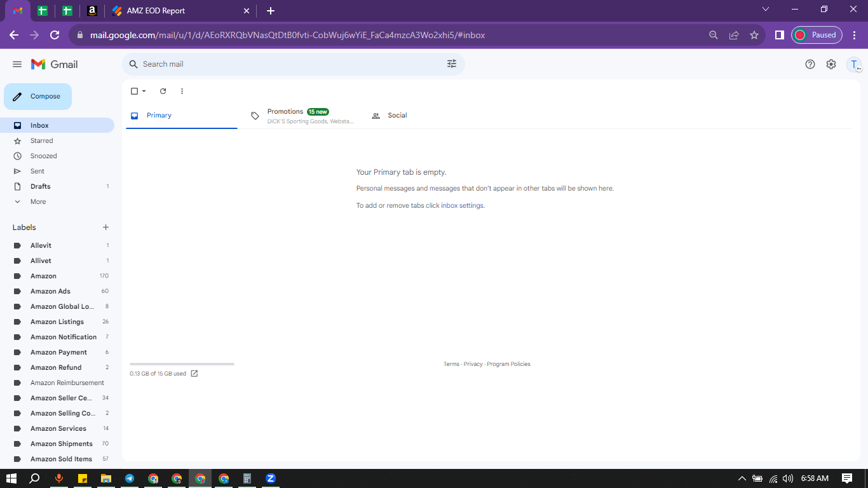Tick the select-all messages checkbox
868x488 pixels.
click(134, 91)
